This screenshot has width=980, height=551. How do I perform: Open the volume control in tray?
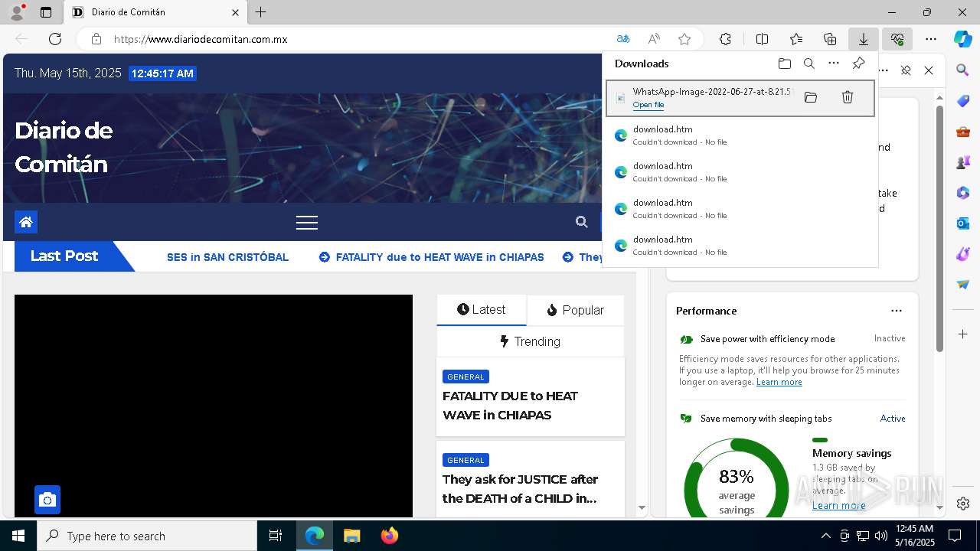(881, 536)
